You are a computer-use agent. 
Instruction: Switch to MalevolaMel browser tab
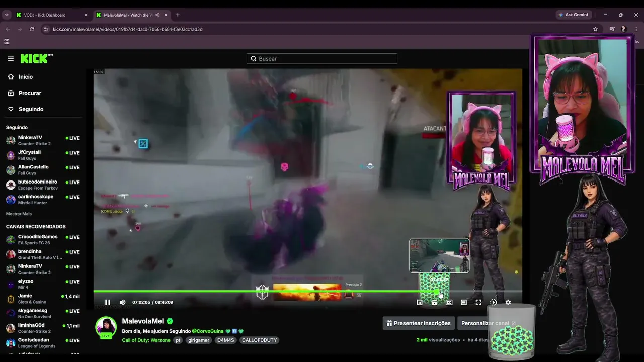(x=132, y=15)
